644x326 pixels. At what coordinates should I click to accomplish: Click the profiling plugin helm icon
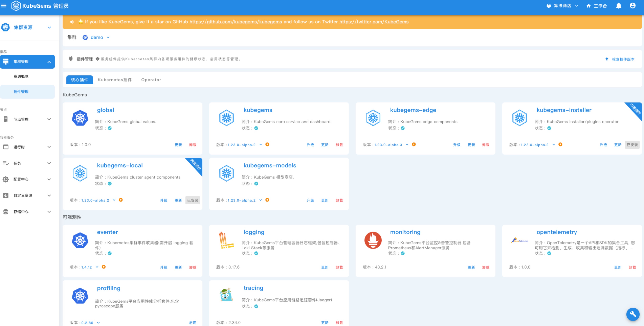click(80, 296)
